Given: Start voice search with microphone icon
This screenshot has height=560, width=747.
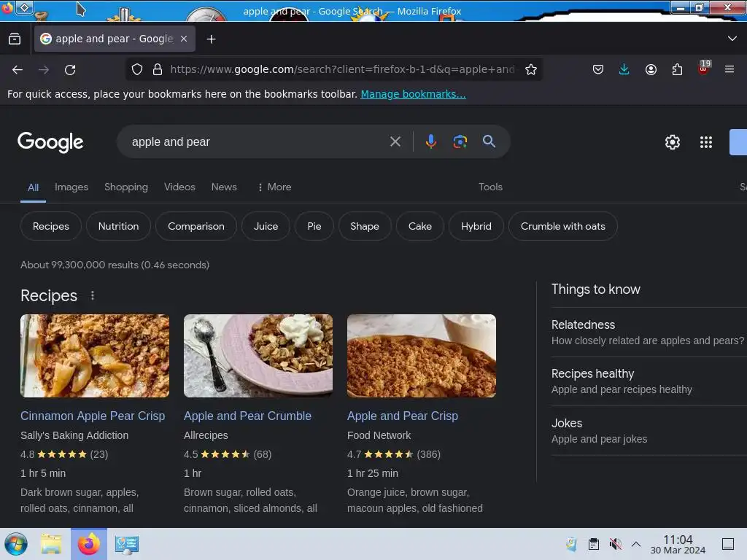Looking at the screenshot, I should [430, 141].
